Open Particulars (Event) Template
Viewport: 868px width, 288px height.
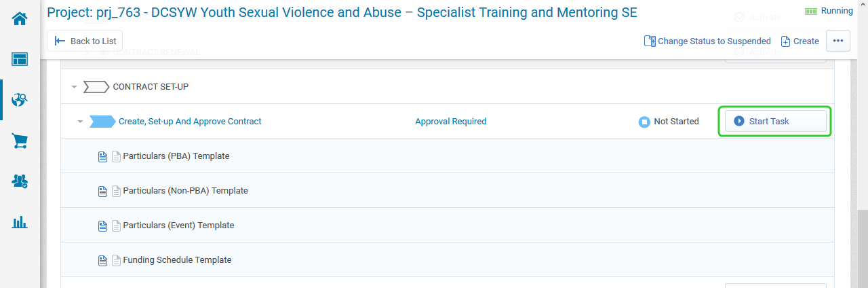pyautogui.click(x=179, y=226)
